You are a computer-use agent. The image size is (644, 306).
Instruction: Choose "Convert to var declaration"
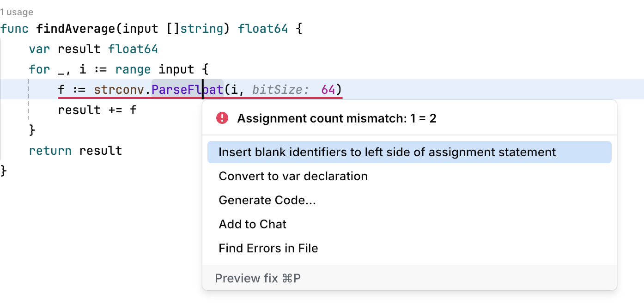[293, 176]
